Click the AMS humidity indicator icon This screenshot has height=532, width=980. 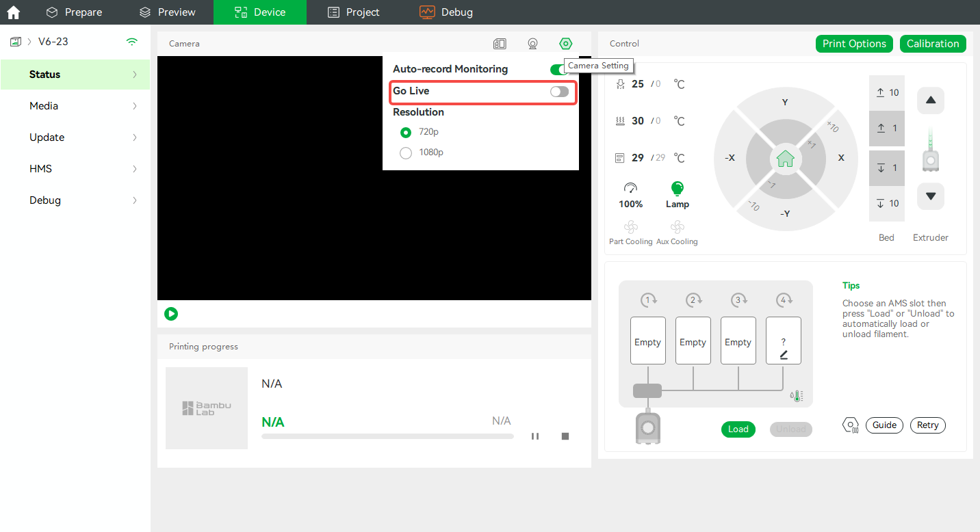pos(796,395)
